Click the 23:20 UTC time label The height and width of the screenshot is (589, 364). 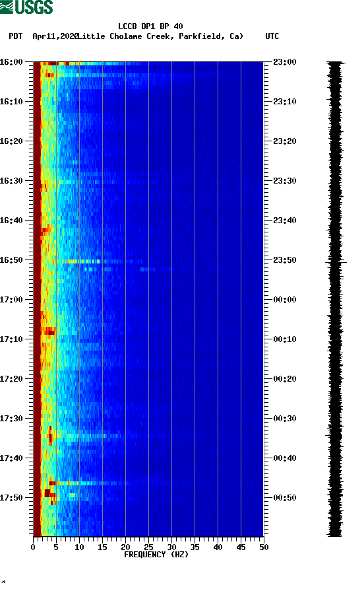pos(285,141)
